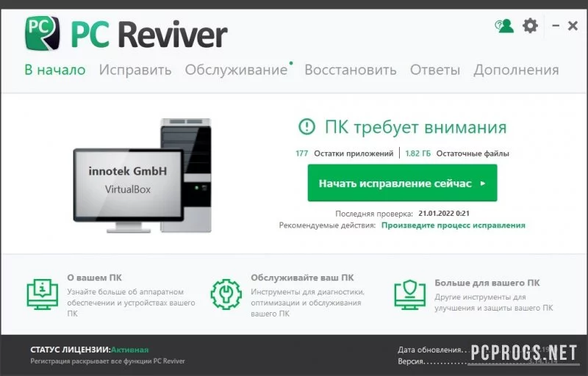Click the computer illustration showing VirtualBox

pyautogui.click(x=143, y=176)
